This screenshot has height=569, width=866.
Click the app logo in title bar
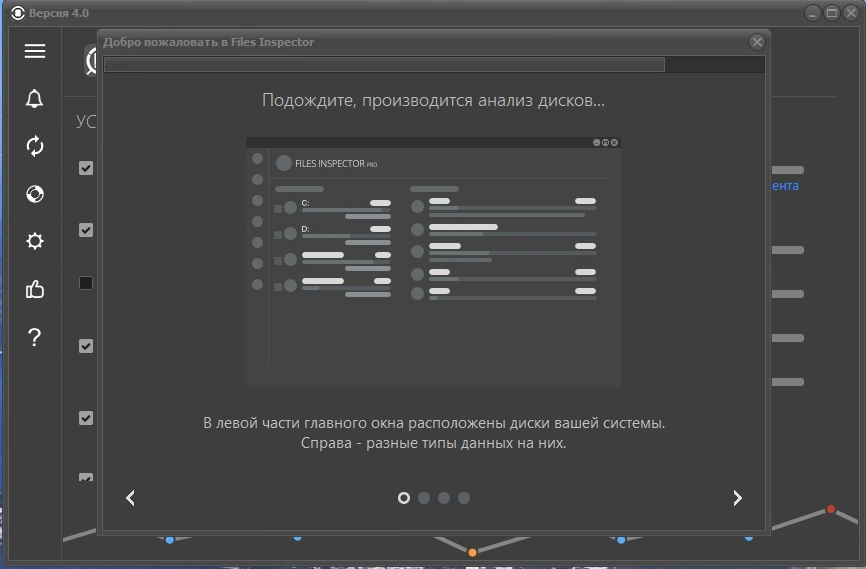[x=18, y=13]
